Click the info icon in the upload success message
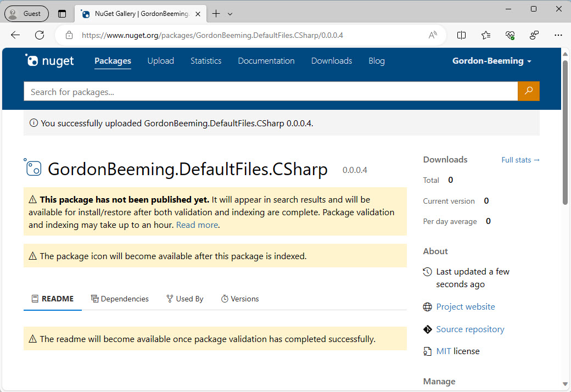Screen dimensions: 571x392 (x=33, y=123)
